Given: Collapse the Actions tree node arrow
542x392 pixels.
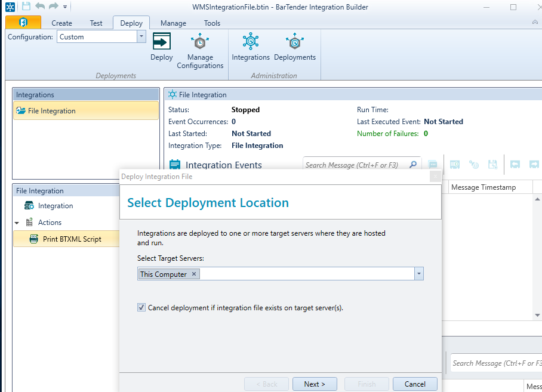Looking at the screenshot, I should (17, 223).
